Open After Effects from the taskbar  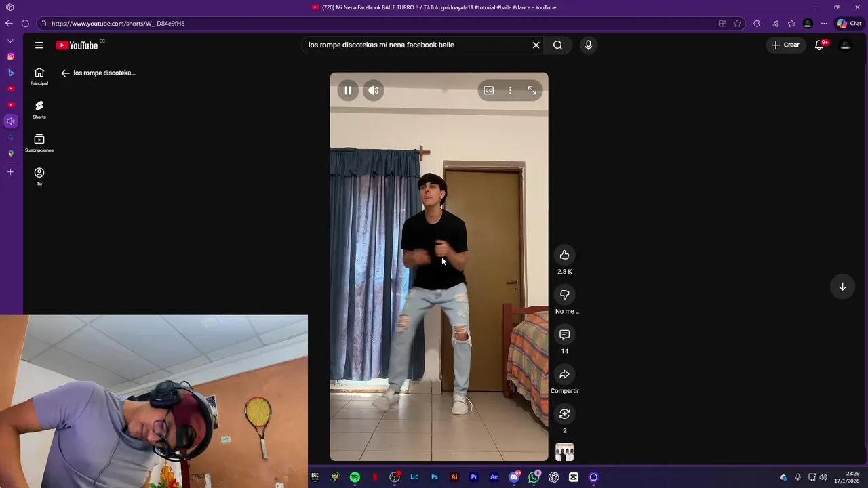[494, 477]
